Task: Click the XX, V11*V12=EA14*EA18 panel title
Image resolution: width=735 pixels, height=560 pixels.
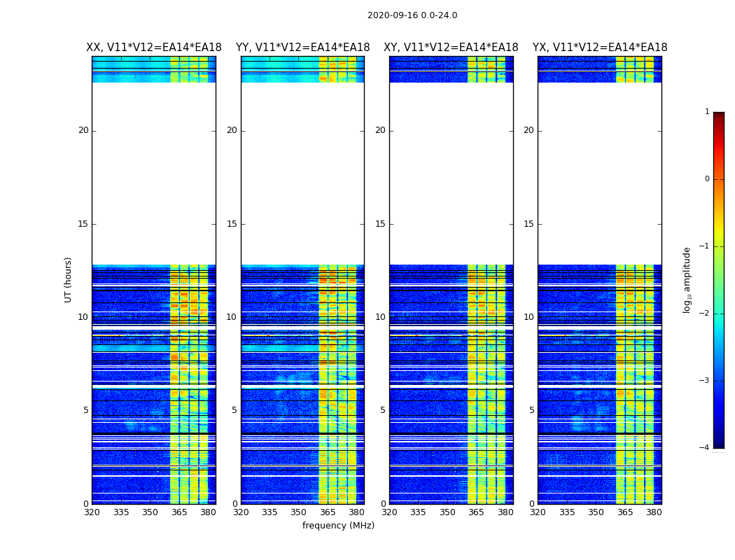Action: 154,48
